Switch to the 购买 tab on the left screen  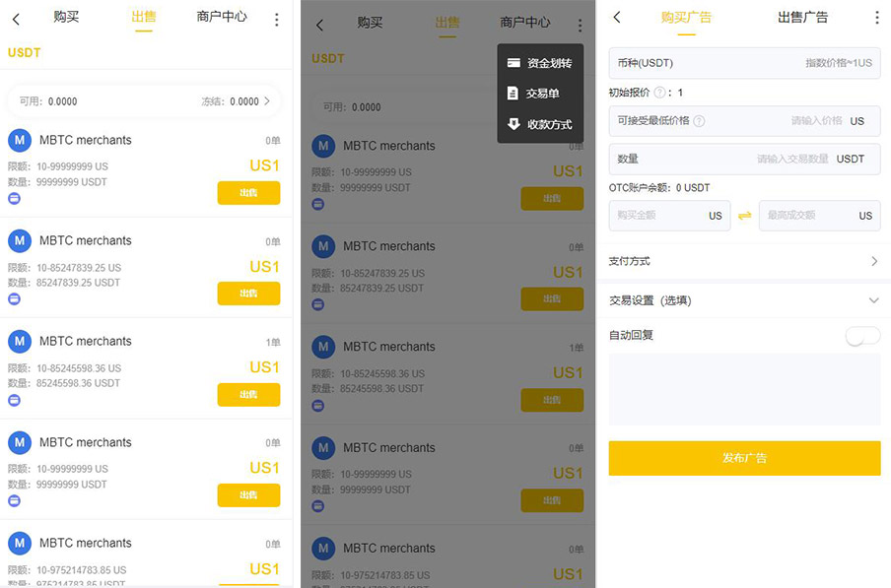tap(66, 17)
